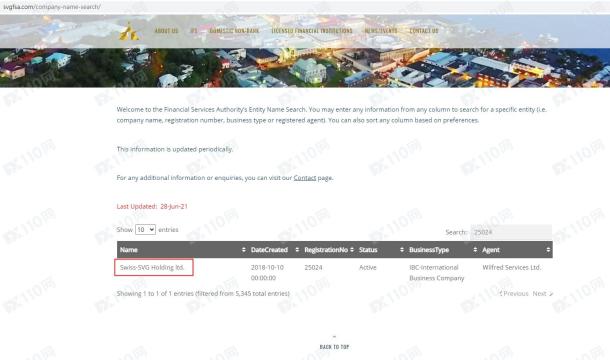This screenshot has height=360, width=610.
Task: Sort by Status column arrows
Action: [401, 250]
